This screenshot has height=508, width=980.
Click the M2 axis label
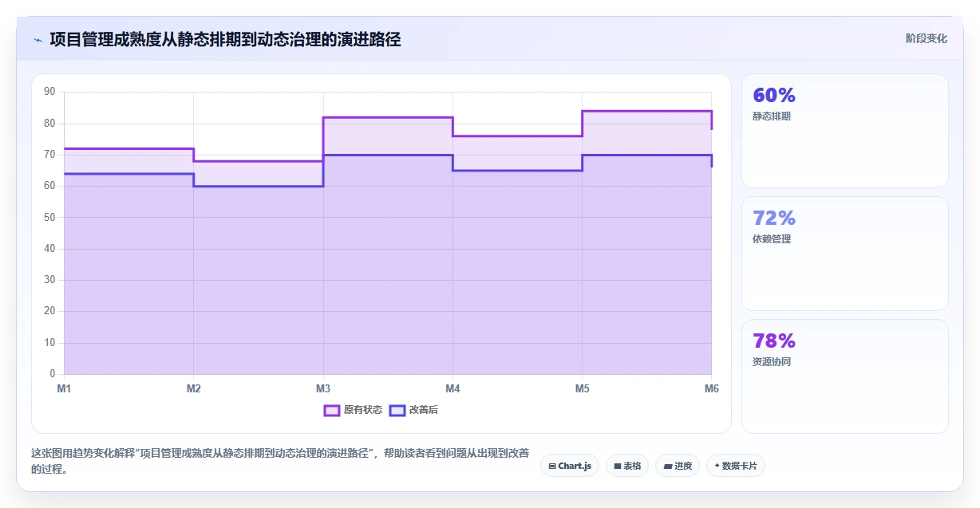pos(193,388)
